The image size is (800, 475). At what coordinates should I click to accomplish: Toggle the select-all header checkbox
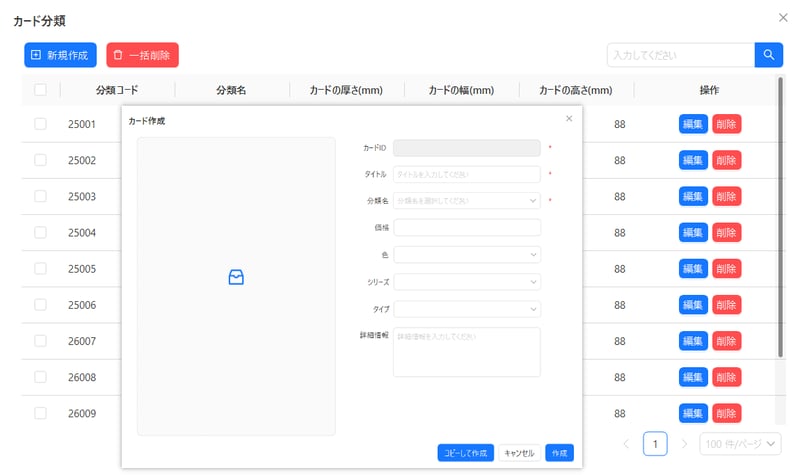point(40,90)
